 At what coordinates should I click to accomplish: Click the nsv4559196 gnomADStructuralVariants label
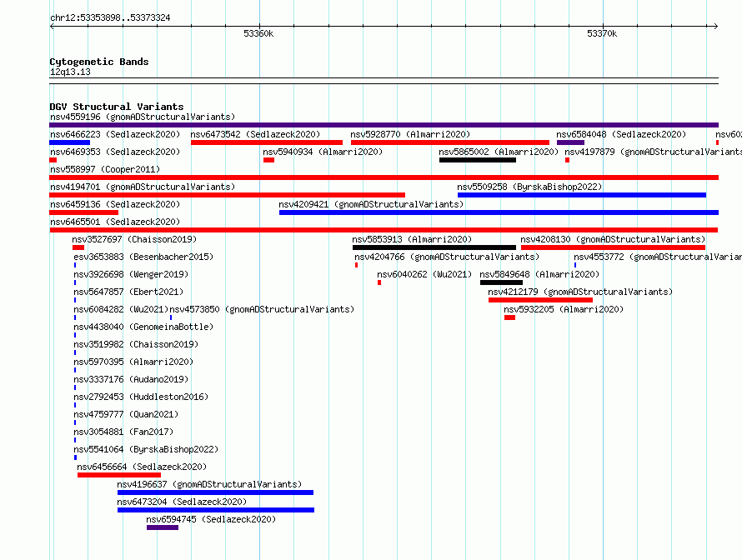click(x=143, y=117)
